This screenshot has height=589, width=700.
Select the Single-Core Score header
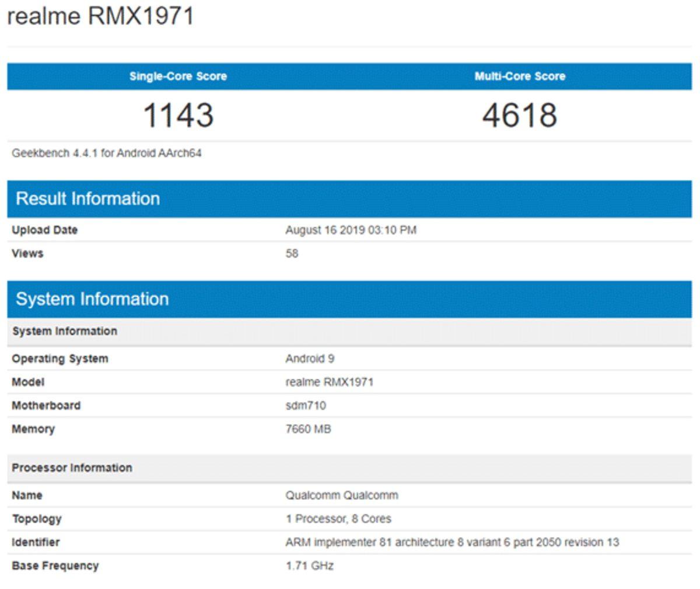(178, 76)
